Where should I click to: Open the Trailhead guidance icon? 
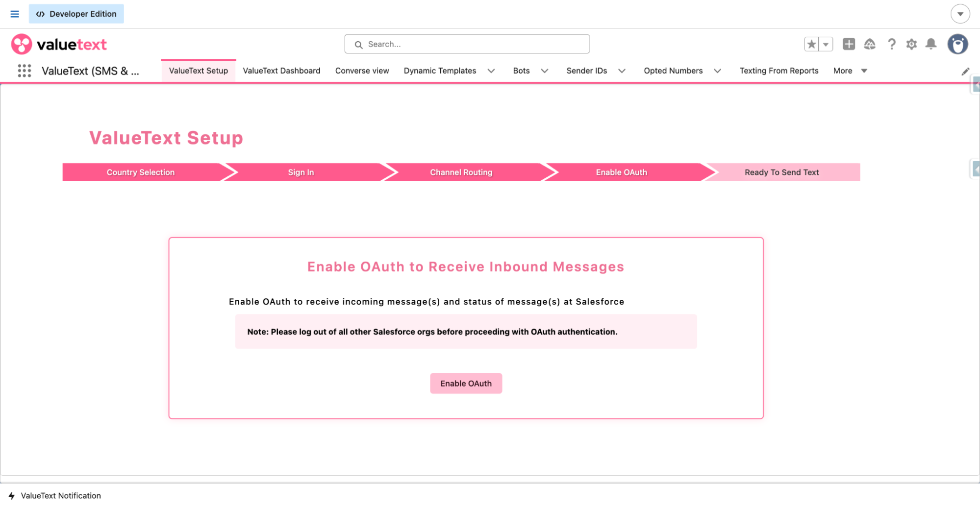[x=870, y=44]
